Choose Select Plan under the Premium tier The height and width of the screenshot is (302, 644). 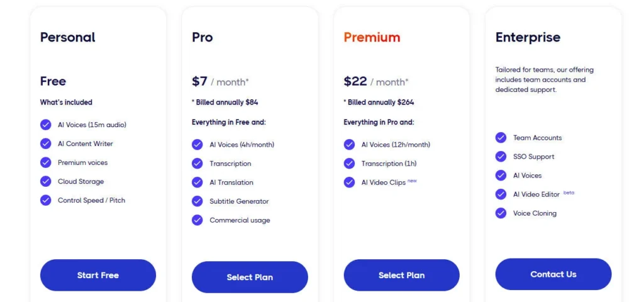(401, 275)
